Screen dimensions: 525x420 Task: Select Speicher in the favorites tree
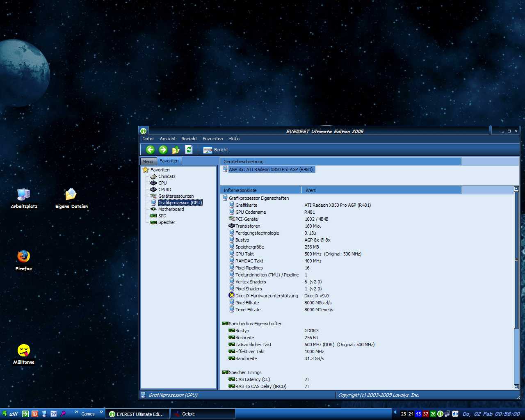[x=163, y=222]
